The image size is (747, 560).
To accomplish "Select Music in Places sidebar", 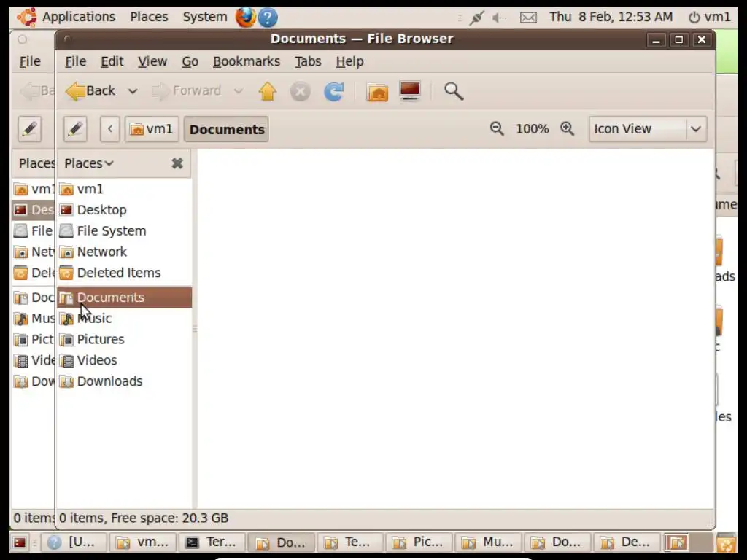I will click(124, 319).
